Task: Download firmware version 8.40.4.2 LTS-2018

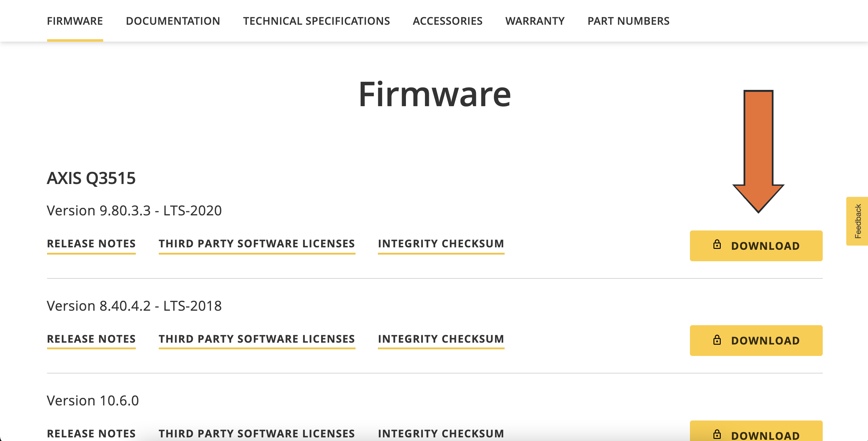Action: pos(756,340)
